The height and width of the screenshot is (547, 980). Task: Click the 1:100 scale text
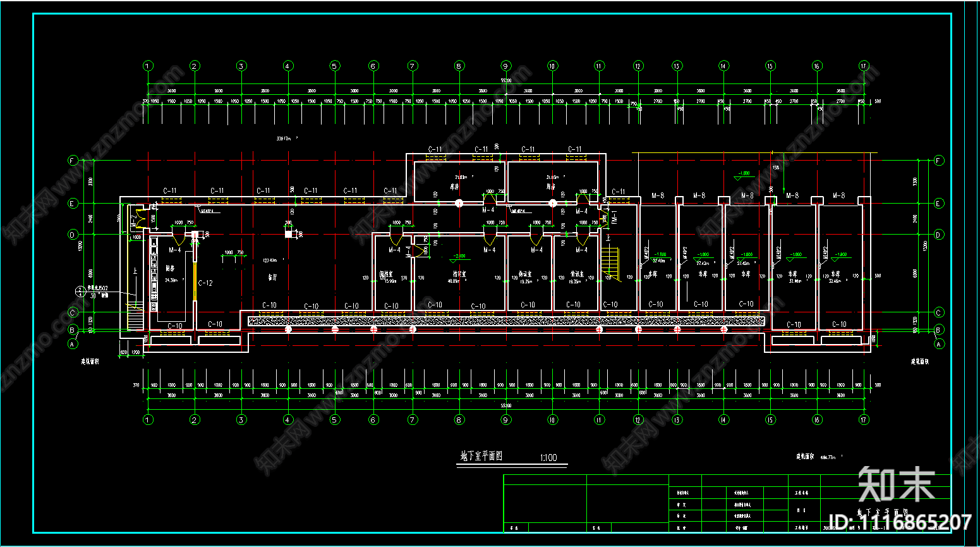point(548,458)
